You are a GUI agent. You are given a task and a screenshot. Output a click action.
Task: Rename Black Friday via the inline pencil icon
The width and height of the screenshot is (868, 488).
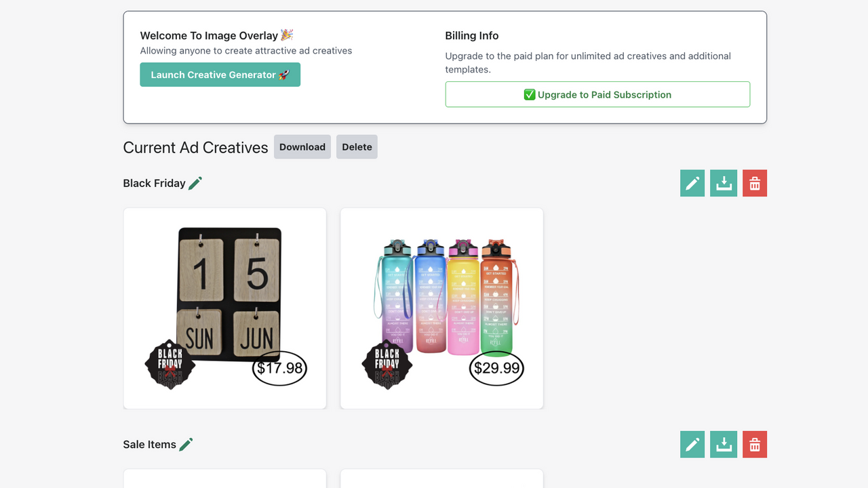point(196,182)
